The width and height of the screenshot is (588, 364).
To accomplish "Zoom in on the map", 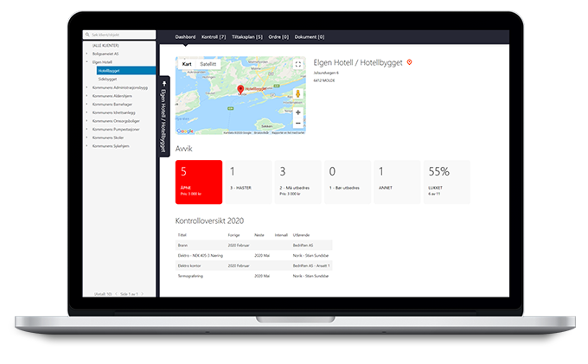I will tap(298, 112).
